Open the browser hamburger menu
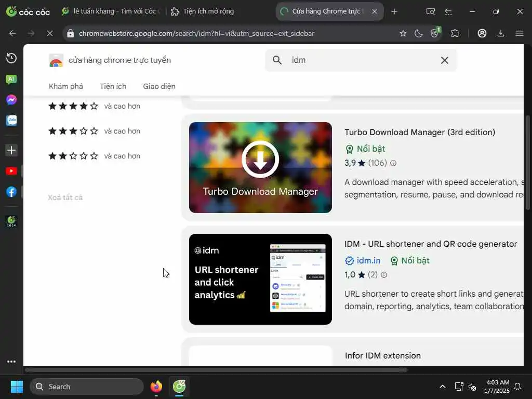532x399 pixels. click(520, 33)
